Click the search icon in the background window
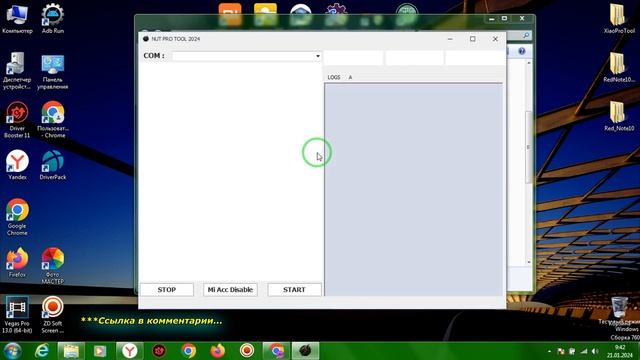640x360 pixels. tap(526, 36)
